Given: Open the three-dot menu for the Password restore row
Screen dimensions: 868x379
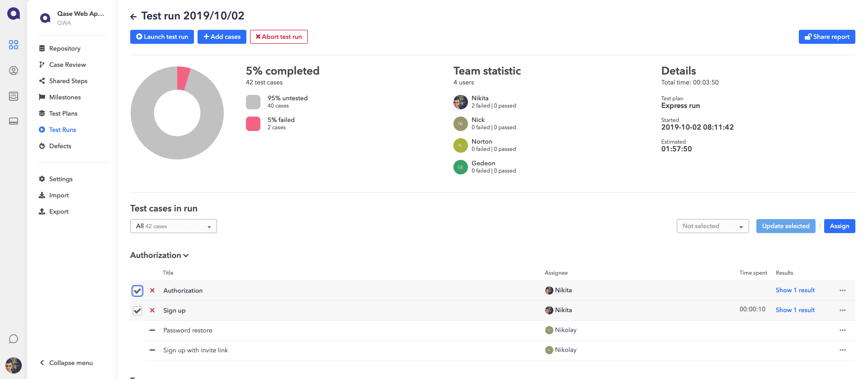Looking at the screenshot, I should click(842, 330).
